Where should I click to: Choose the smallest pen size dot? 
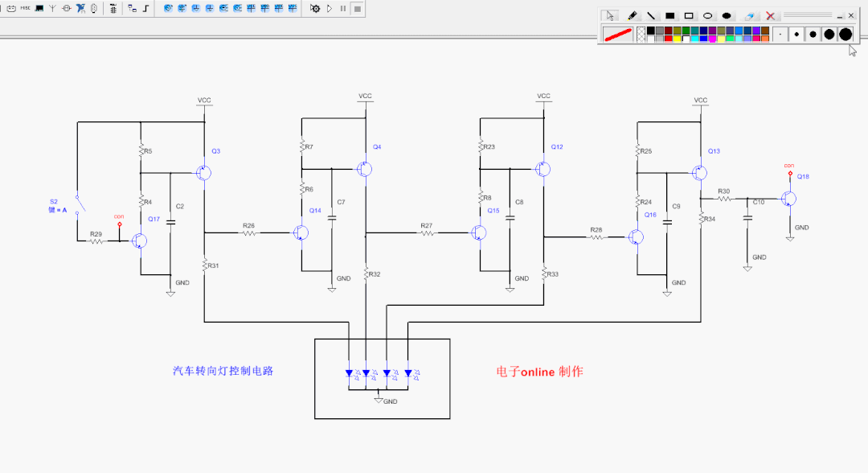[x=780, y=33]
